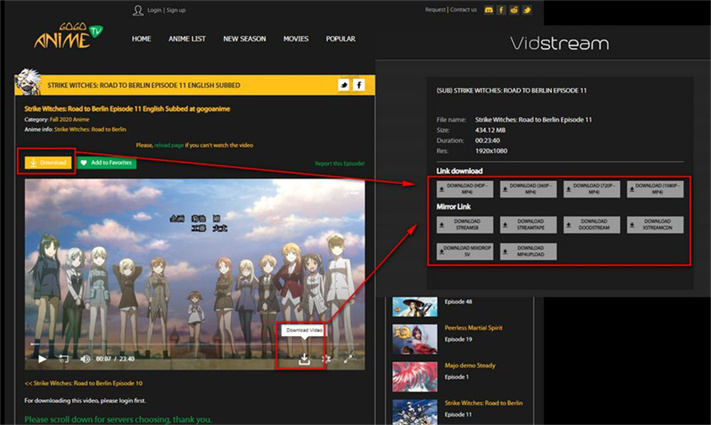The height and width of the screenshot is (425, 711).
Task: Click the DOWNLOAD (HDP - MP4) button
Action: [x=465, y=189]
